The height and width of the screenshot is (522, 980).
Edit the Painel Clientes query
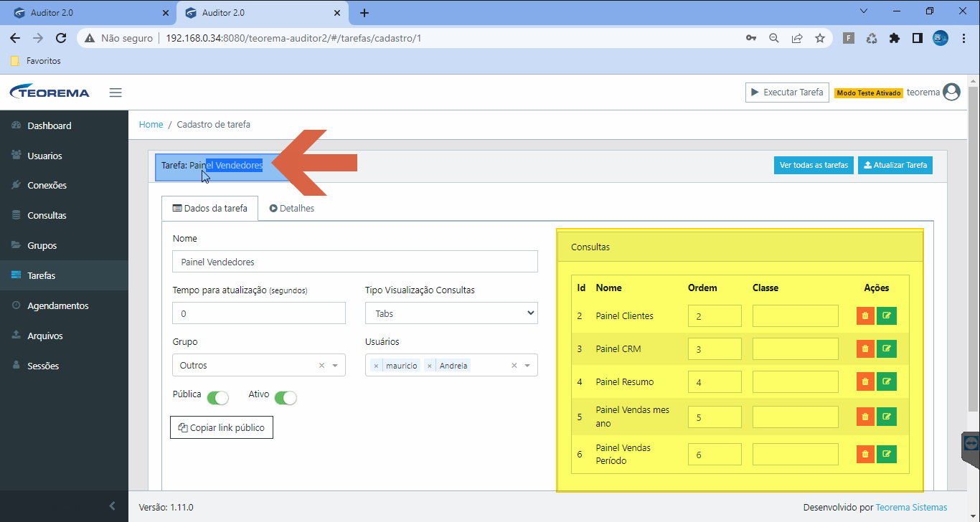(887, 315)
